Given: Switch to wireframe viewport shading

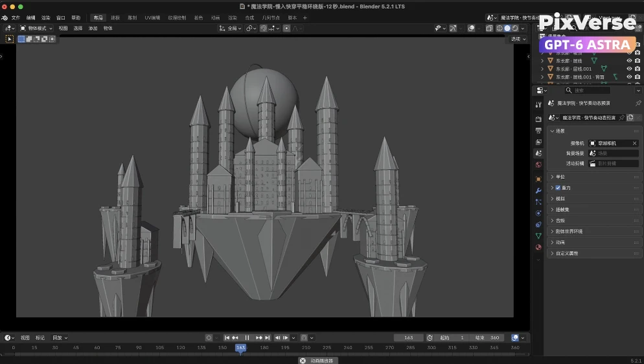Looking at the screenshot, I should tap(500, 28).
